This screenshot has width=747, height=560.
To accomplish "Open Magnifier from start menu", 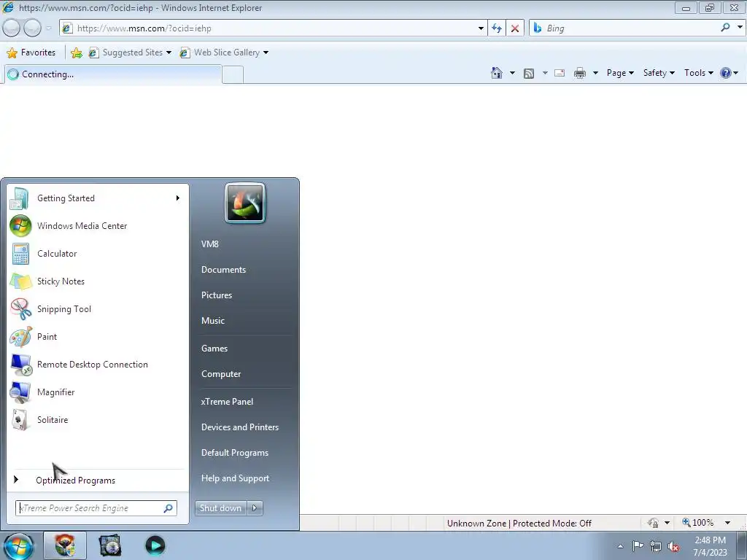I will coord(98,392).
